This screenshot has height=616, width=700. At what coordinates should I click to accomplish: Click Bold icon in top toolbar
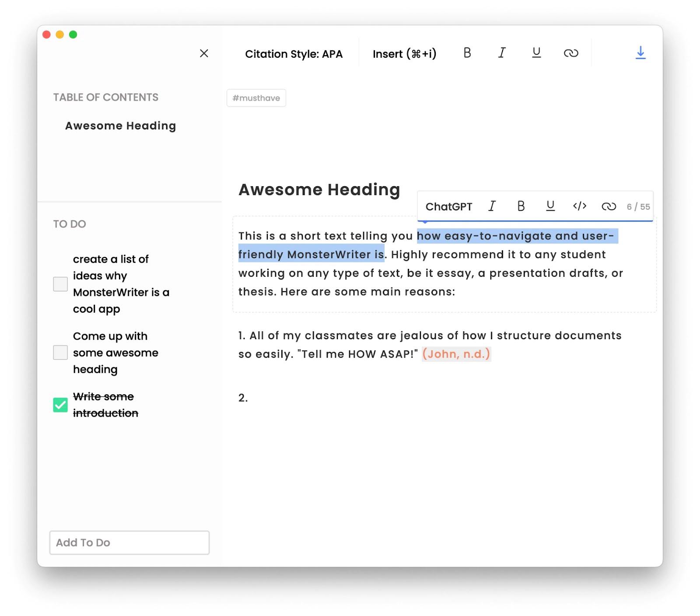467,53
